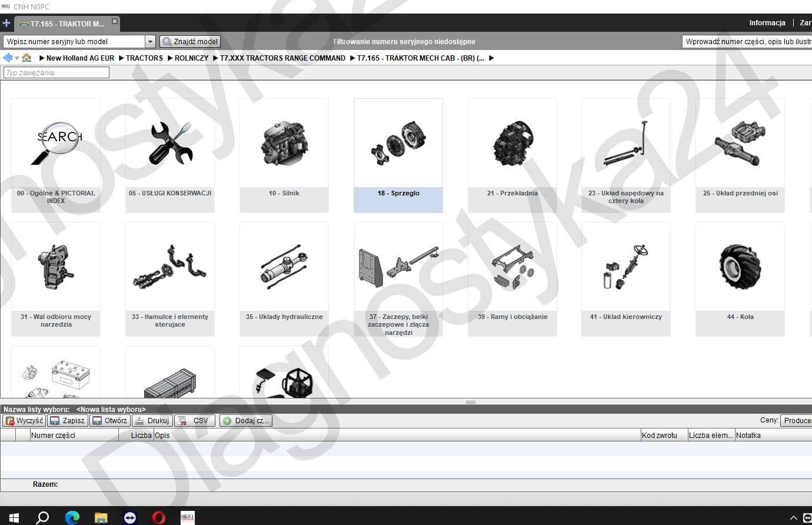
Task: Open the 44 - Koła wheels category
Action: pos(740,279)
